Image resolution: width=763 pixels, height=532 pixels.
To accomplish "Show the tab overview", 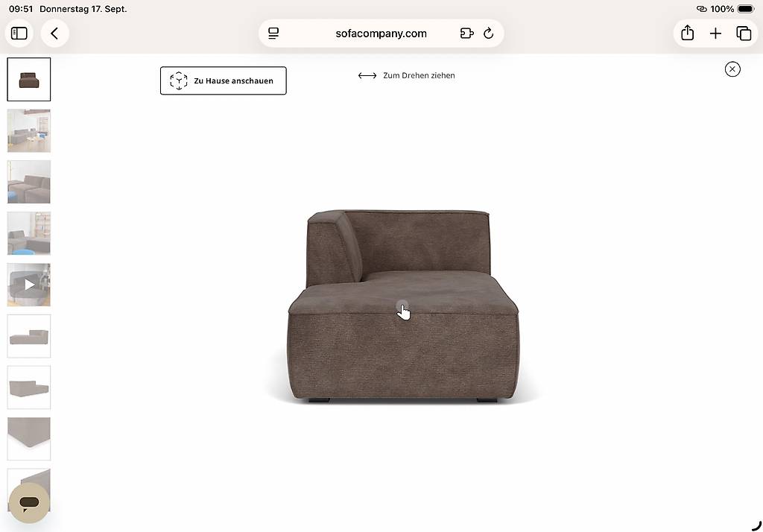I will point(744,34).
